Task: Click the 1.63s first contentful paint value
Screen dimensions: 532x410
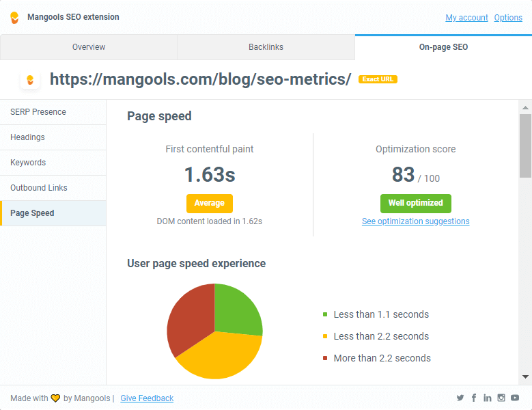Action: point(210,175)
